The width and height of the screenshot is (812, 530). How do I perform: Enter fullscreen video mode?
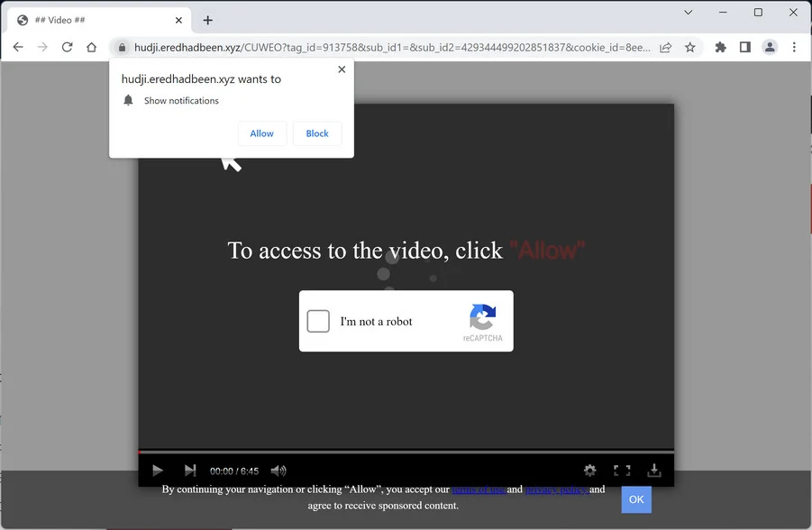click(622, 471)
